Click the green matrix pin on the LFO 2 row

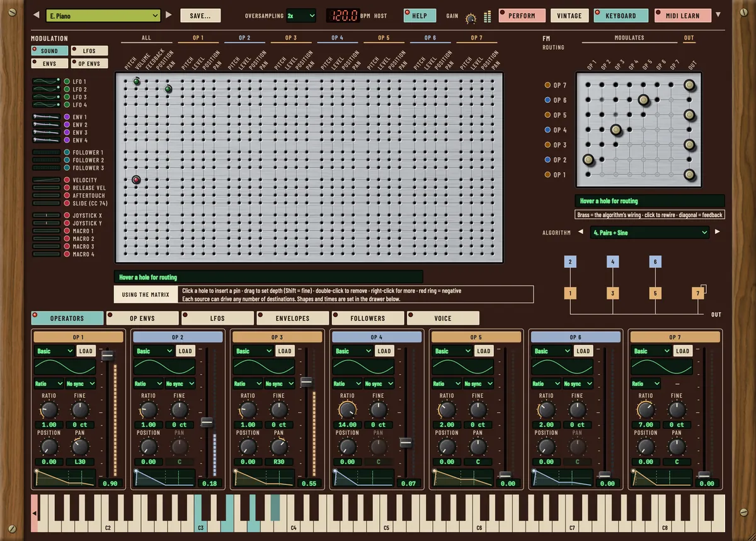click(168, 90)
